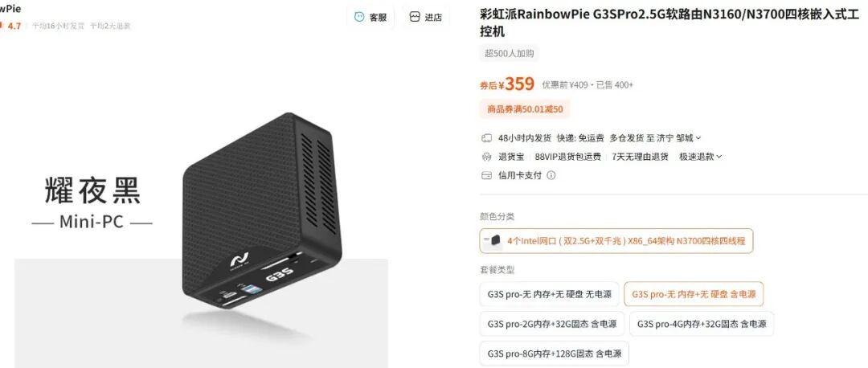The height and width of the screenshot is (368, 868).
Task: Click the credit card payment info icon
Action: coord(551,175)
